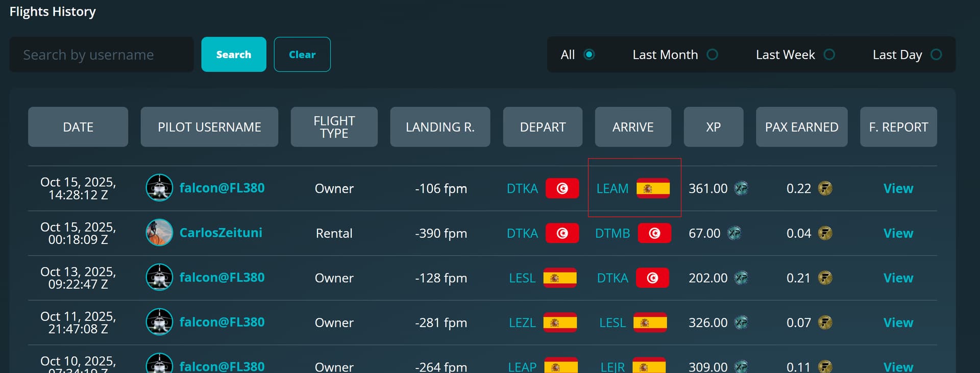Click the DATE column header

click(78, 127)
